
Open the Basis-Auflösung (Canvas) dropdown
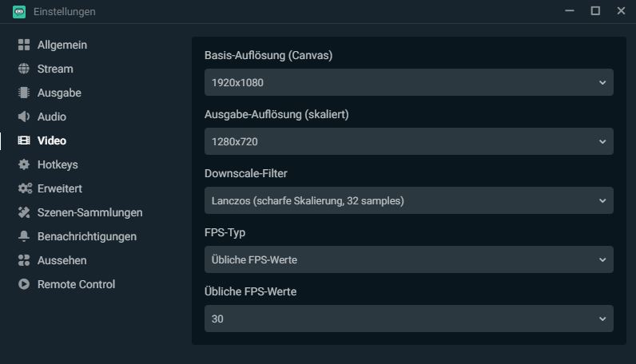pyautogui.click(x=408, y=82)
